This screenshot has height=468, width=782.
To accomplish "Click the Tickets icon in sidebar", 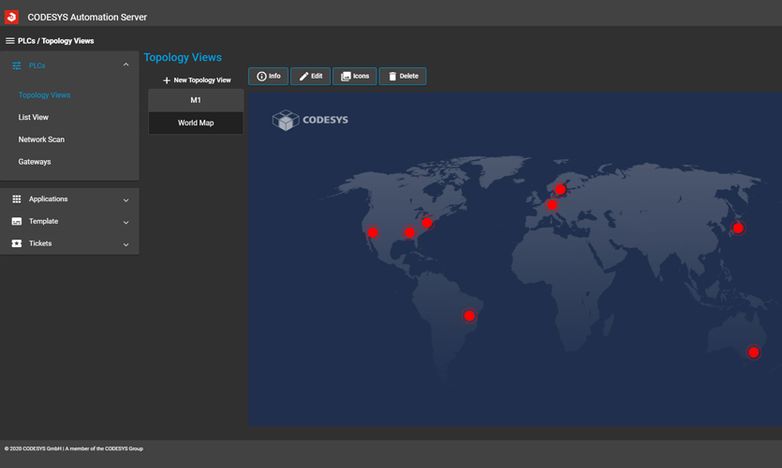I will 16,243.
